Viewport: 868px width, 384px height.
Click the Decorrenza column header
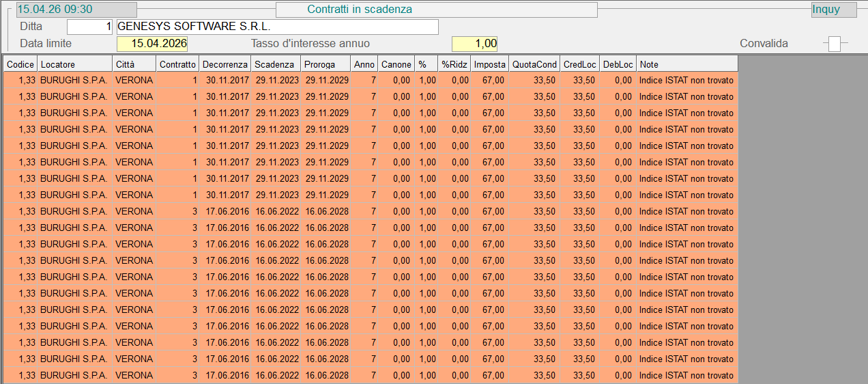(225, 64)
